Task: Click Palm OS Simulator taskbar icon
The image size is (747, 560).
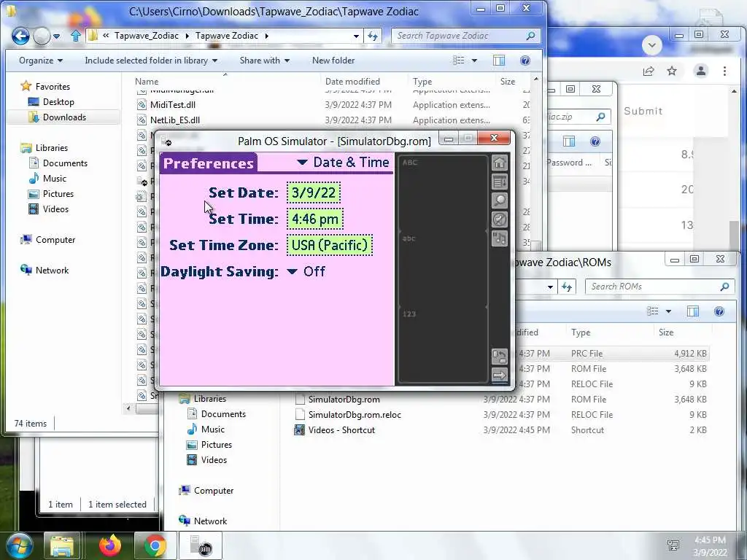Action: (x=201, y=545)
